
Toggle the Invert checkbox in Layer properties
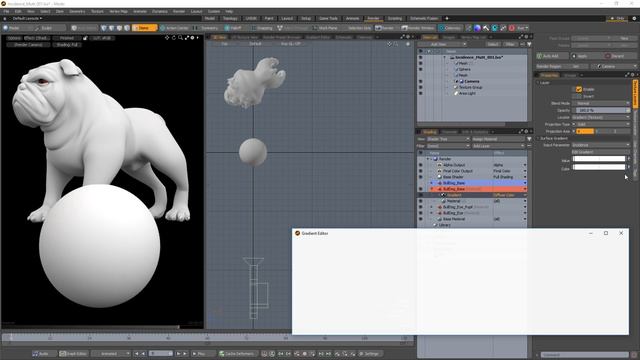579,96
